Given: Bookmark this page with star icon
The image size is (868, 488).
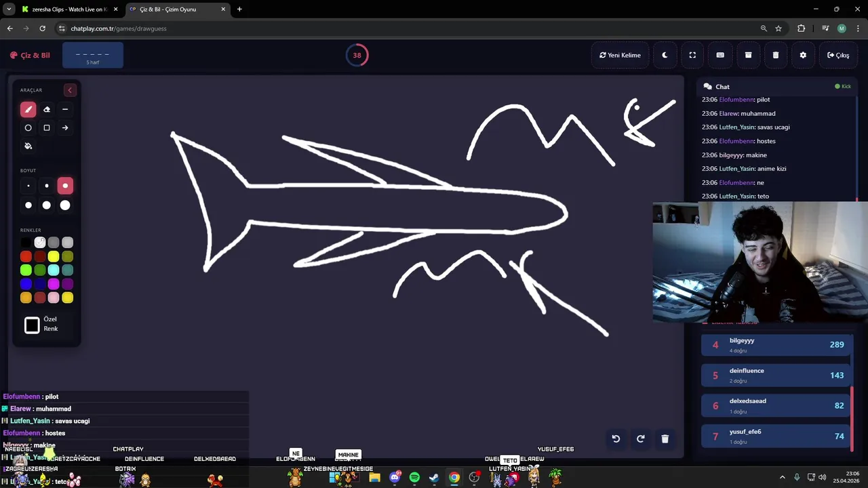Looking at the screenshot, I should (778, 28).
